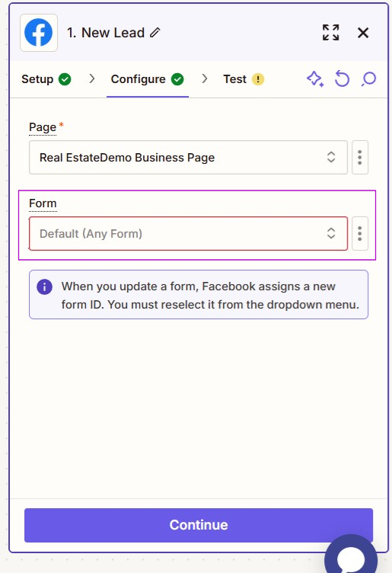
Task: Open three-dot options next to Page field
Action: coord(360,157)
